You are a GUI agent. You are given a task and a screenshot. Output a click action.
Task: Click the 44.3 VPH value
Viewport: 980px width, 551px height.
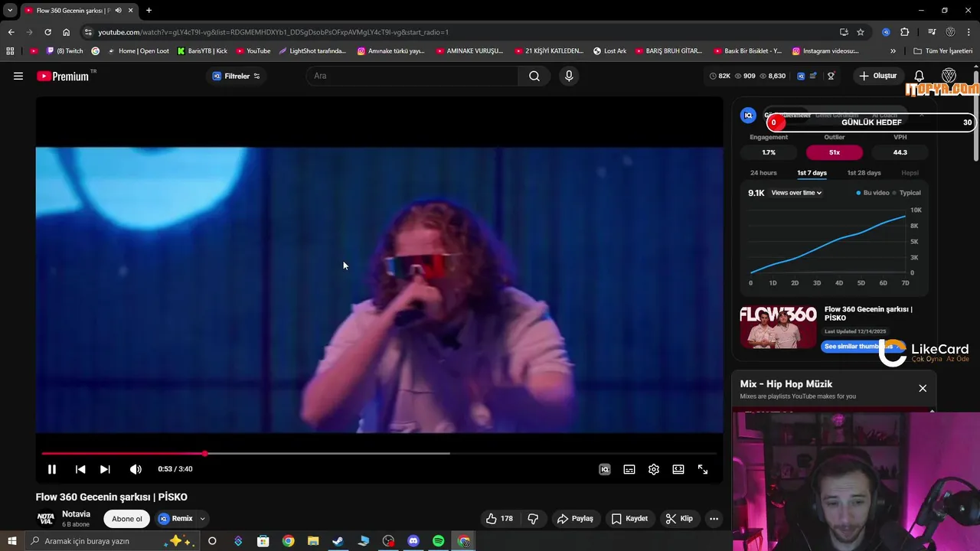click(x=900, y=152)
